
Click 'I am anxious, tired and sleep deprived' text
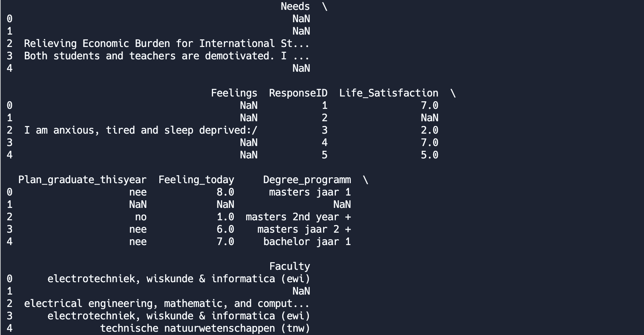tap(140, 130)
